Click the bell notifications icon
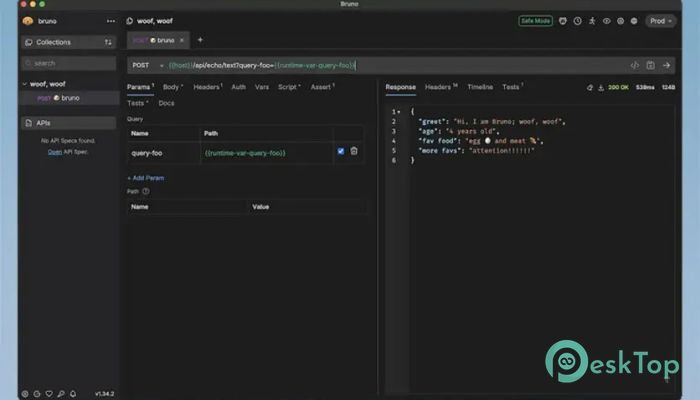 (x=73, y=394)
